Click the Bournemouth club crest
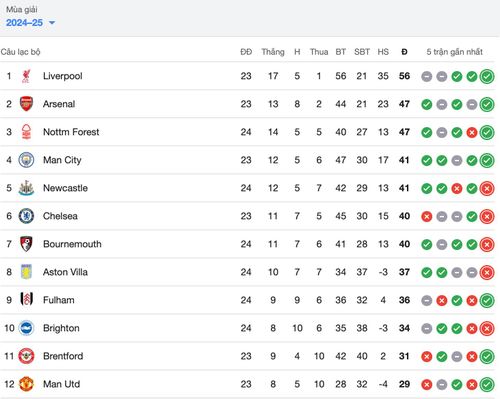Image resolution: width=500 pixels, height=399 pixels. coord(26,244)
